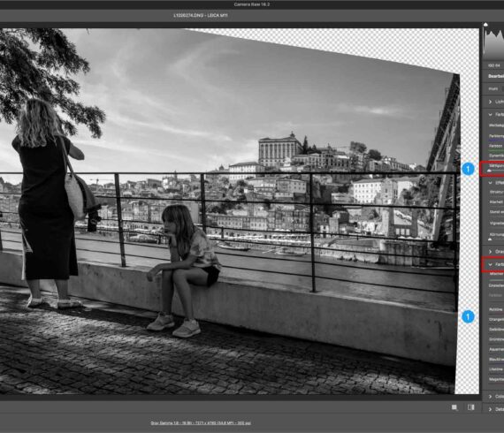The image size is (504, 433).
Task: Click the Struktur label in Effekte
Action: (496, 192)
